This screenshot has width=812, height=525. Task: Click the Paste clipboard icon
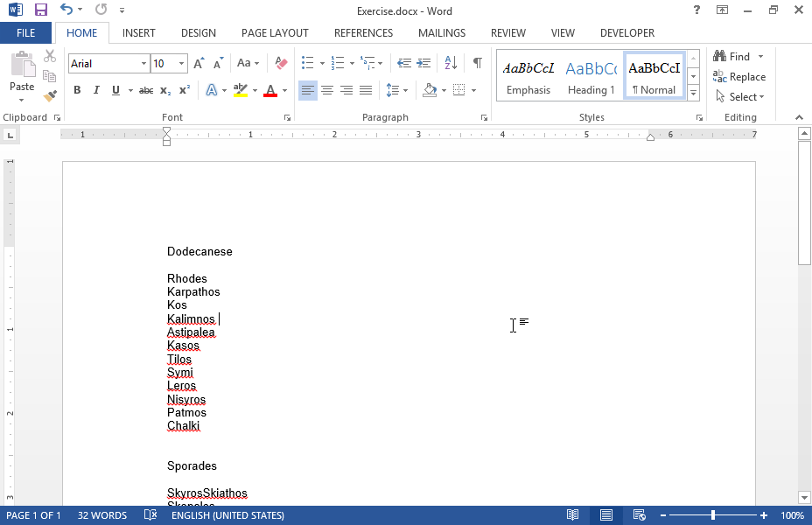pyautogui.click(x=22, y=65)
